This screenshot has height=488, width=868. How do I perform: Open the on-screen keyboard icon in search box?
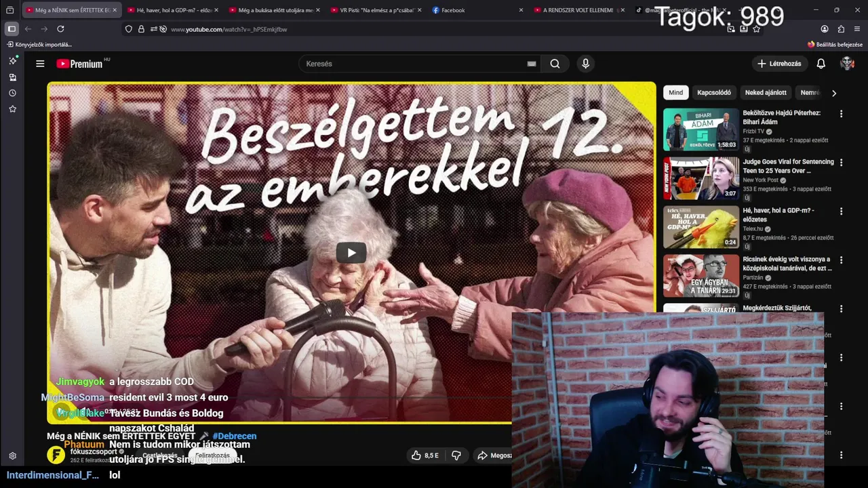pyautogui.click(x=532, y=64)
